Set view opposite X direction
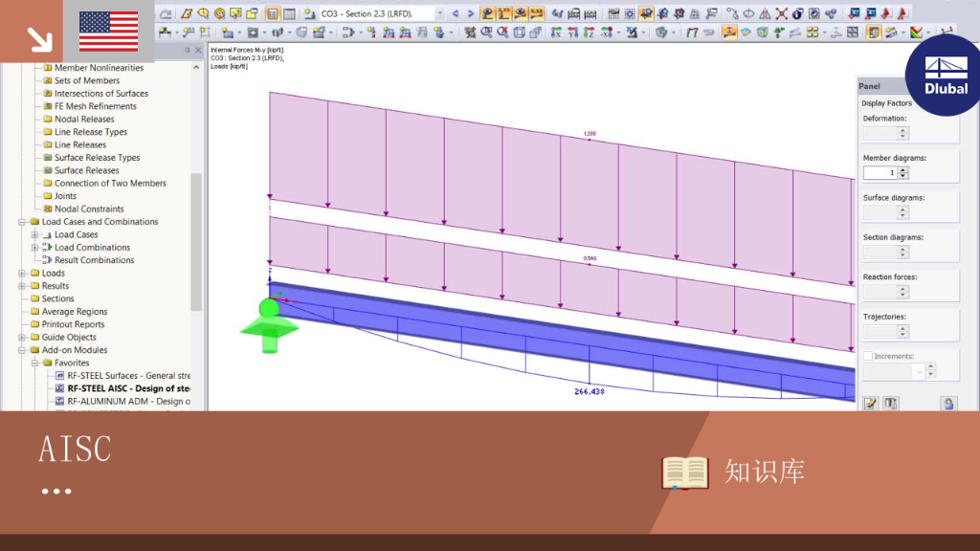This screenshot has width=980, height=551. (606, 33)
